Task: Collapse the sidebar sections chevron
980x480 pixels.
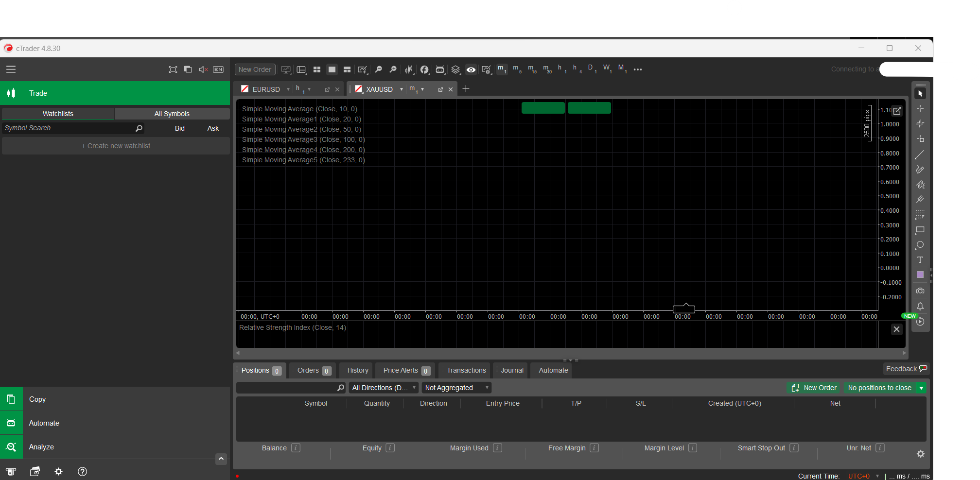Action: (221, 459)
